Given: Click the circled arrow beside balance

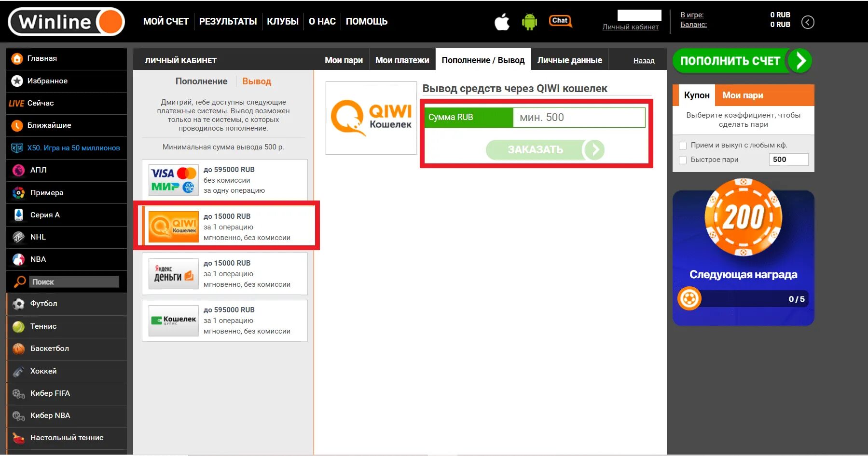Looking at the screenshot, I should (808, 22).
